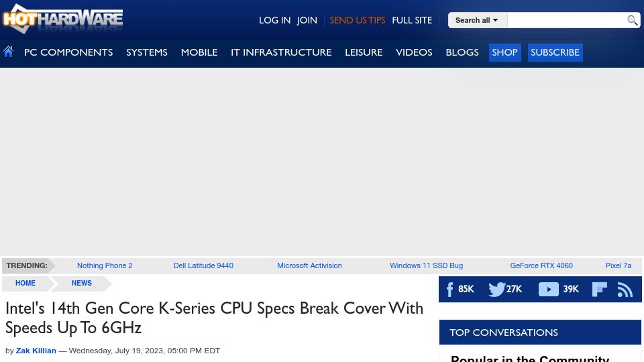Click JOIN link
This screenshot has width=644, height=362.
click(x=307, y=20)
